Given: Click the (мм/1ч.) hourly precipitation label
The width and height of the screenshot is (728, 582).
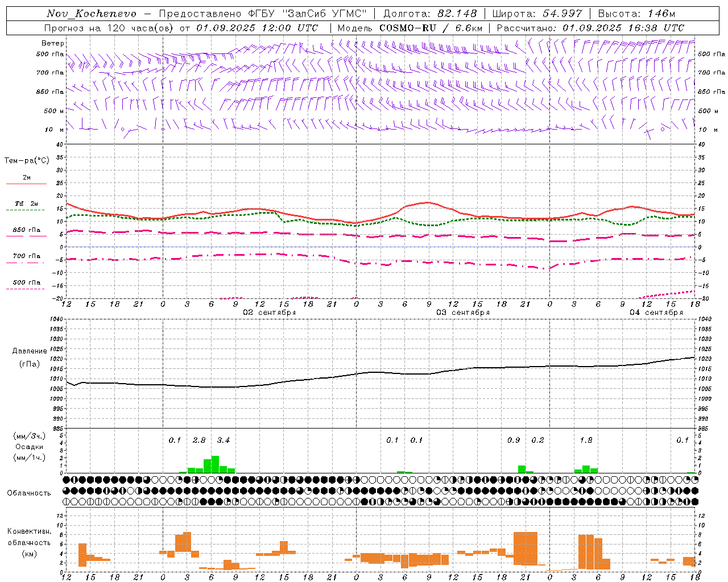Looking at the screenshot, I should (29, 458).
